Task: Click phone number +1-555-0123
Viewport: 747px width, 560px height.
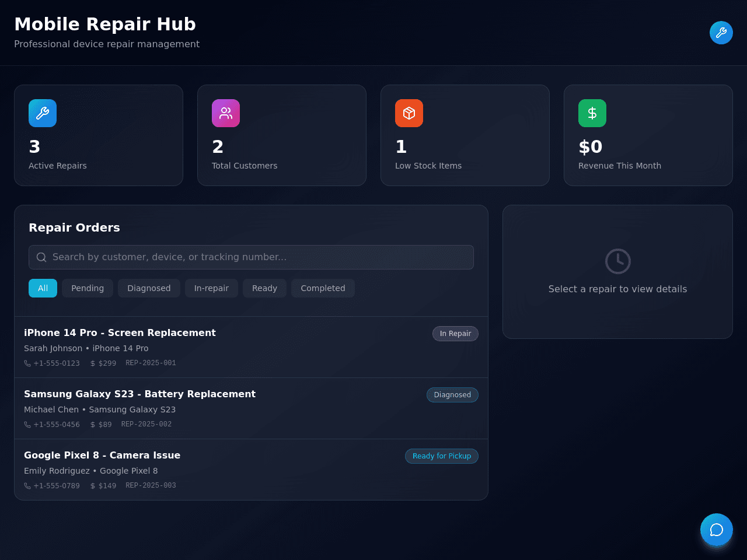Action: pos(57,363)
